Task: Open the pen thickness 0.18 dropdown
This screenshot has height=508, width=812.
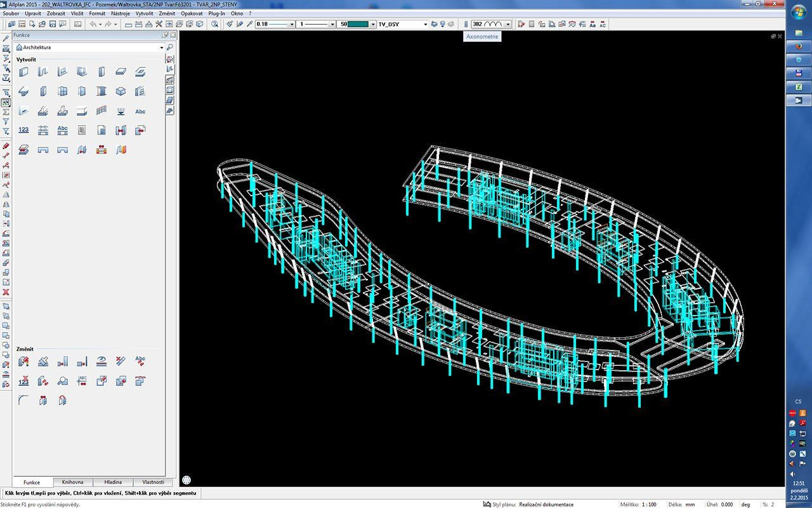Action: click(292, 24)
